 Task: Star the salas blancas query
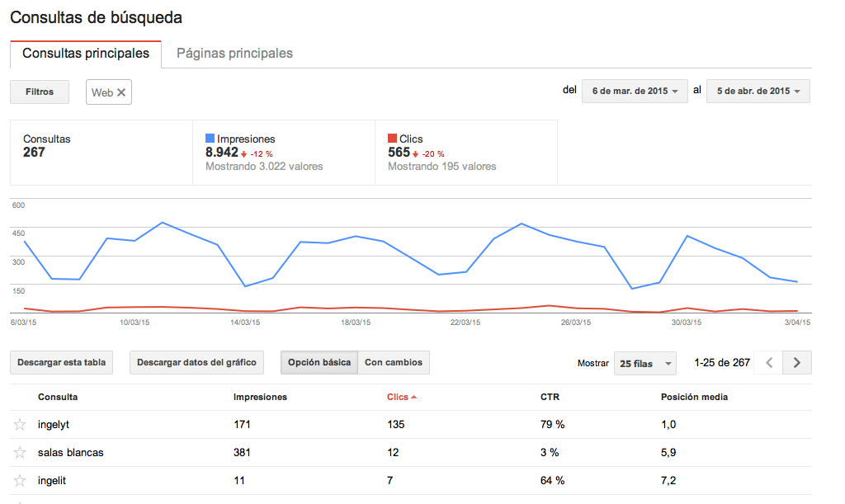pyautogui.click(x=20, y=453)
